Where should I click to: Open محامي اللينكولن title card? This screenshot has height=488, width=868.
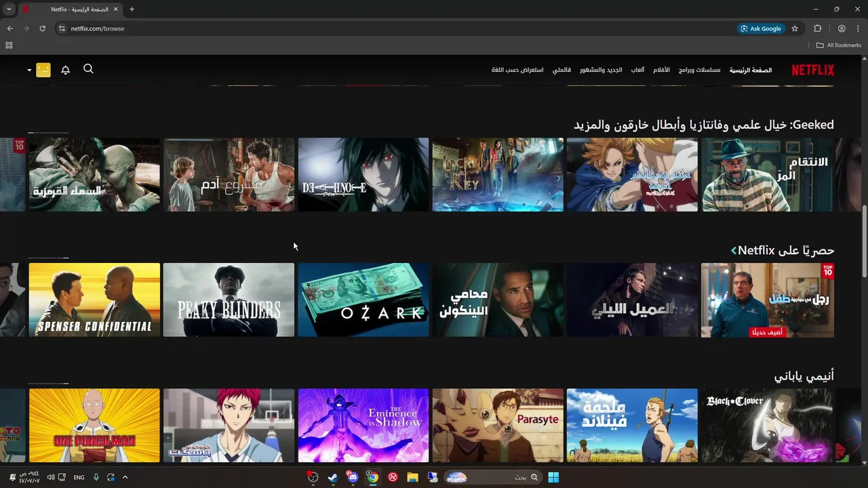pos(498,300)
